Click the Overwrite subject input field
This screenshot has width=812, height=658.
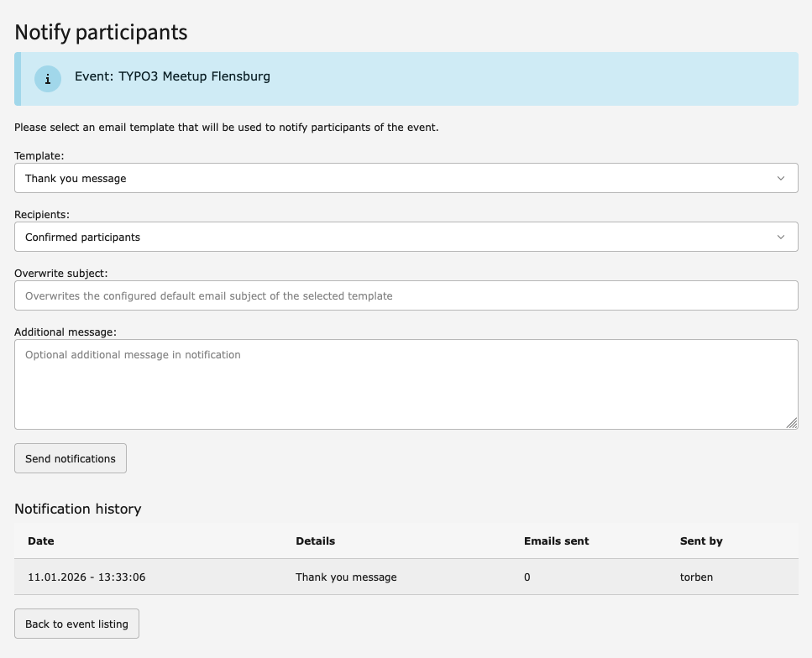pos(406,295)
